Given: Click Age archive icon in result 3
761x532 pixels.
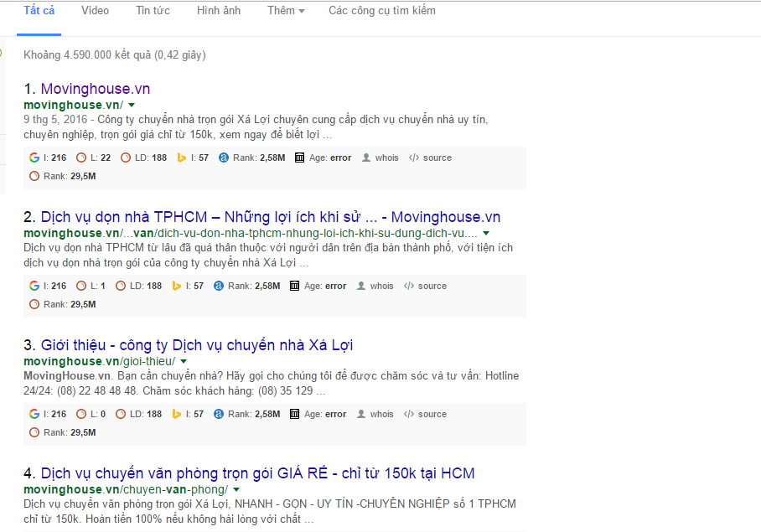Looking at the screenshot, I should pos(295,414).
